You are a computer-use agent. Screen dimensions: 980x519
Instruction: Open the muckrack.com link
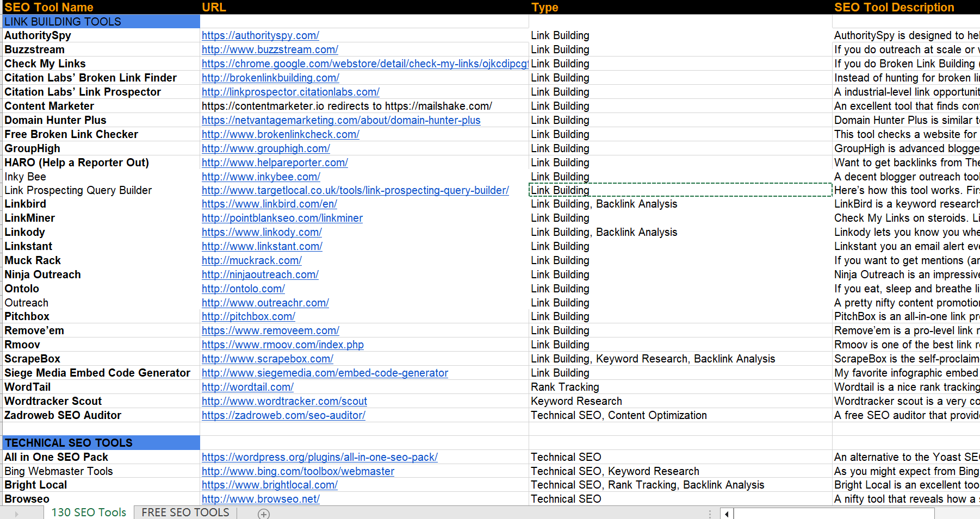pyautogui.click(x=252, y=260)
